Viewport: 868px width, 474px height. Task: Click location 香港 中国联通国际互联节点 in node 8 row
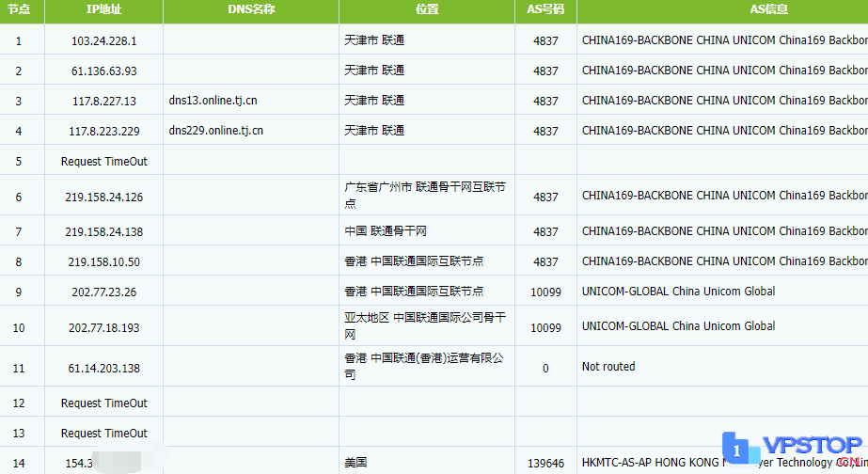click(414, 261)
